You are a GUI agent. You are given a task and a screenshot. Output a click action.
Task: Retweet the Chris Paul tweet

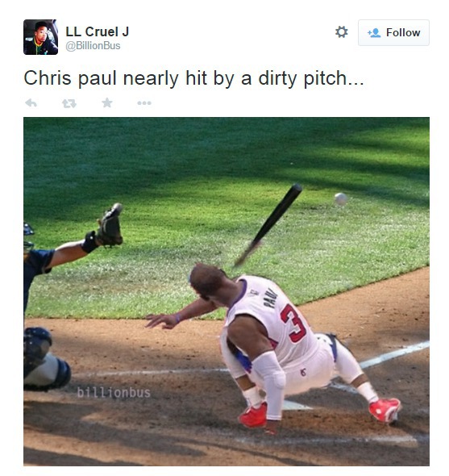click(69, 103)
